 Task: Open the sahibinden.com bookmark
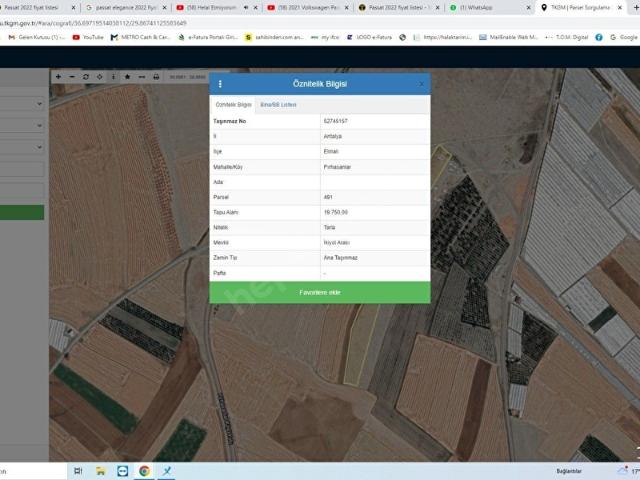click(x=274, y=37)
